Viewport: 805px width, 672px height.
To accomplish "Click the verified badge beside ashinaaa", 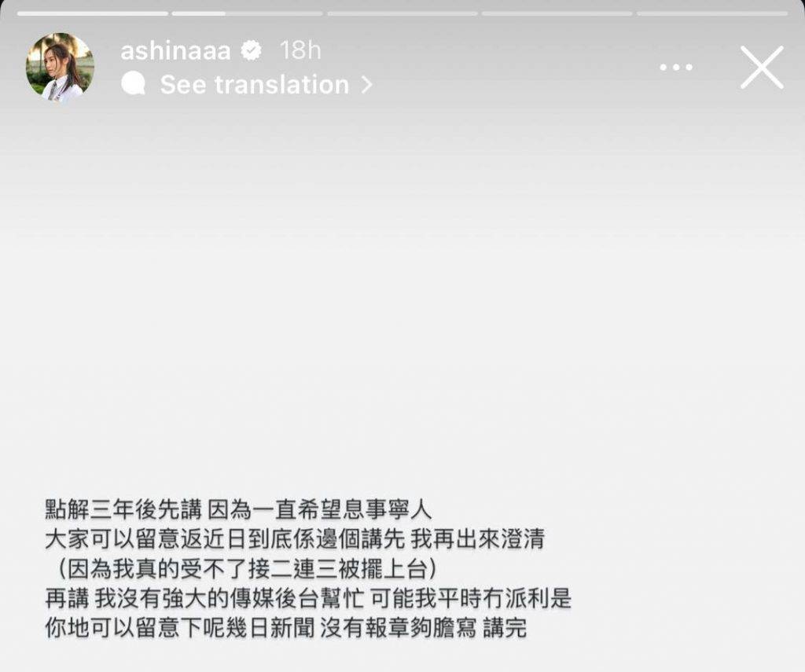I will (x=252, y=51).
